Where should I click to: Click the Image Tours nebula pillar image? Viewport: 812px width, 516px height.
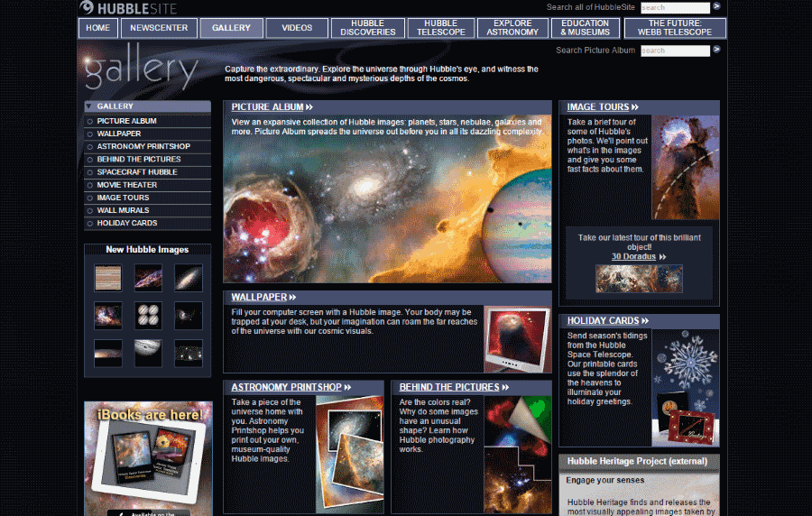pyautogui.click(x=685, y=168)
